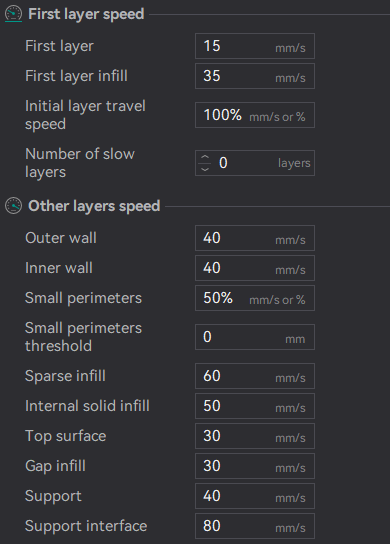390x544 pixels.
Task: Click the Small perimeters threshold field
Action: click(x=255, y=337)
